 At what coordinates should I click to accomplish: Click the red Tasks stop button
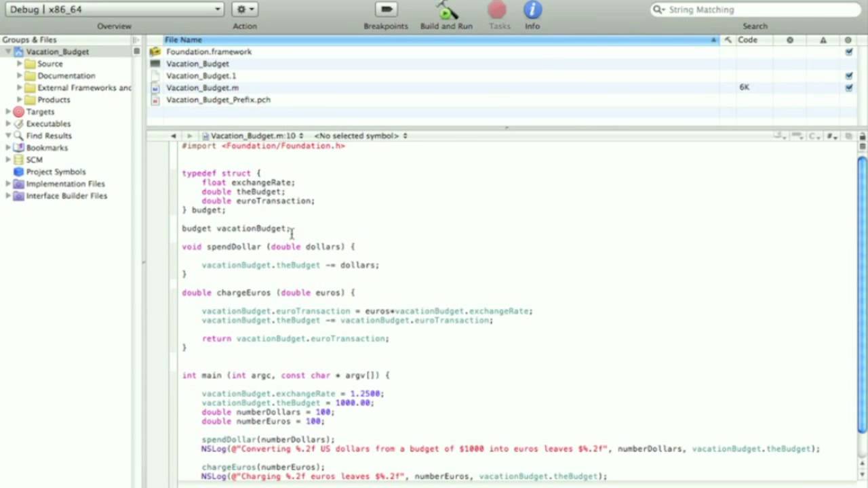[x=497, y=9]
